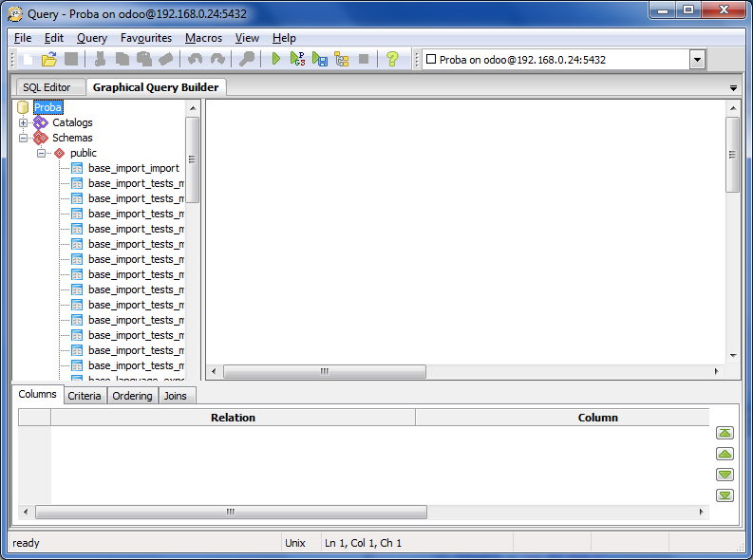The width and height of the screenshot is (753, 560).
Task: Open the connection dropdown arrow
Action: coord(697,60)
